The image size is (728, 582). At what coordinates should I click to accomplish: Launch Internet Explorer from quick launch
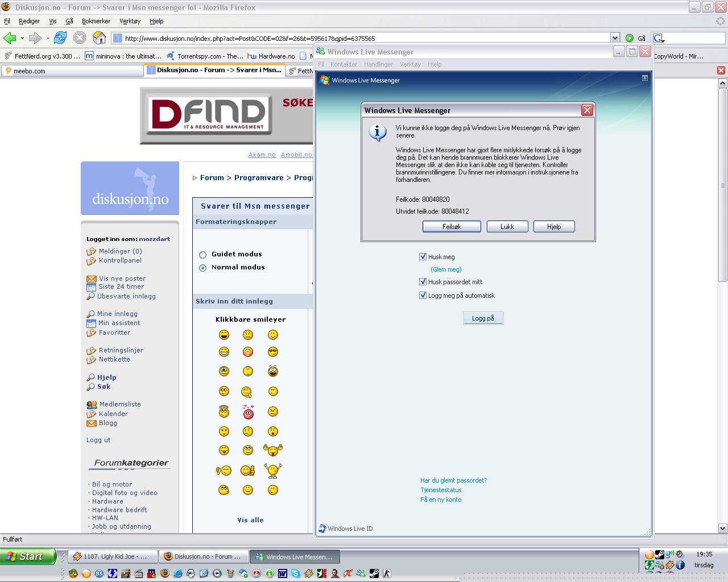(x=178, y=573)
